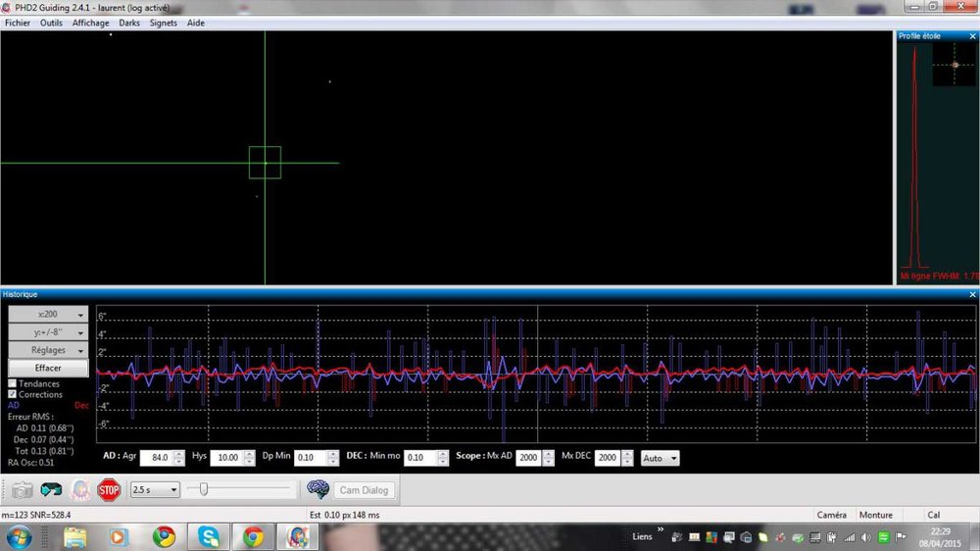This screenshot has height=551, width=980.
Task: Click the loop exposure icon
Action: click(51, 489)
